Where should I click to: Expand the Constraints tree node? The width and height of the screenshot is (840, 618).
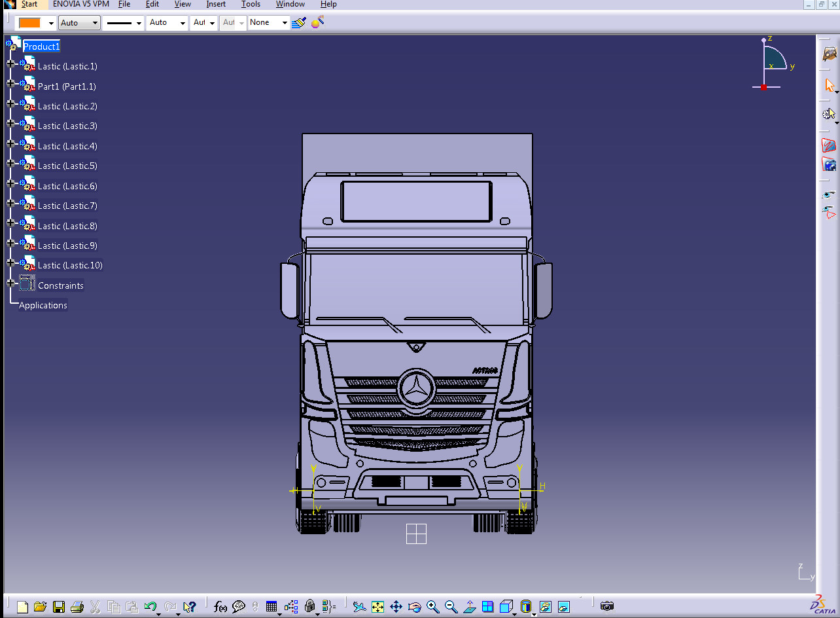10,283
